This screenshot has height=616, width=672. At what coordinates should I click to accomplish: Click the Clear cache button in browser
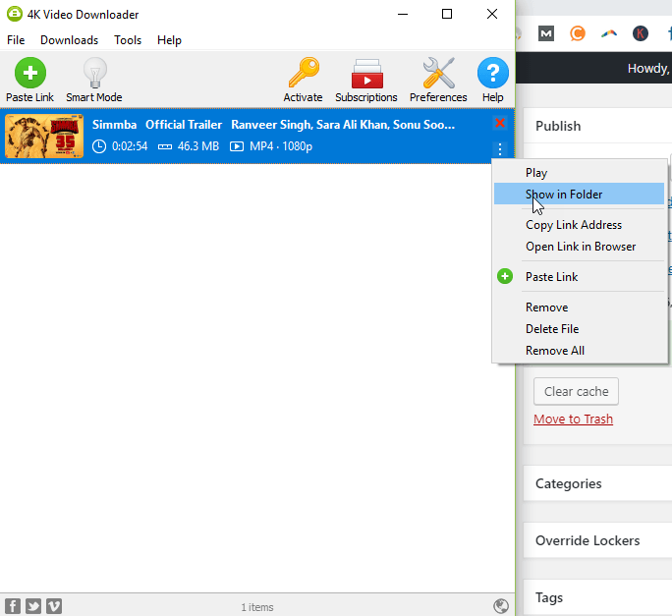point(576,391)
